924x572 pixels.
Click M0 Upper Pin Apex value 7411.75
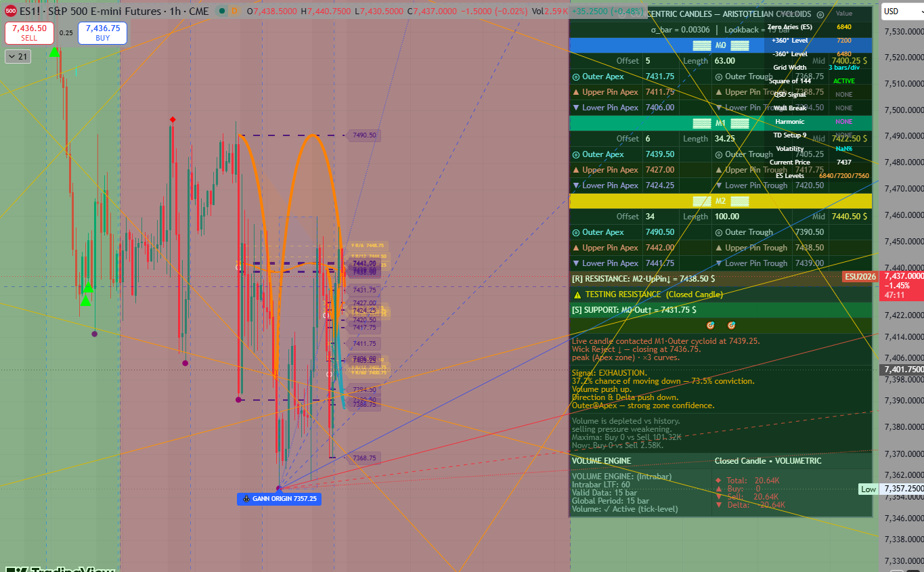tap(660, 92)
